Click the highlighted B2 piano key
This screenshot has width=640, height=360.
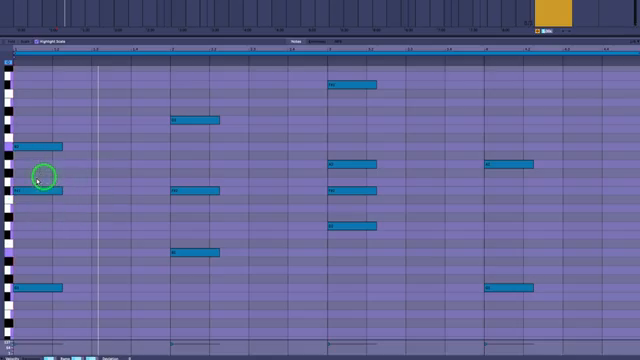tap(9, 147)
